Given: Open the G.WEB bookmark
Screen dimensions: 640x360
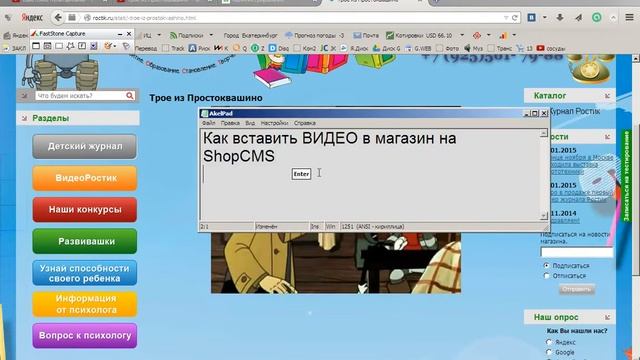Looking at the screenshot, I should point(418,48).
